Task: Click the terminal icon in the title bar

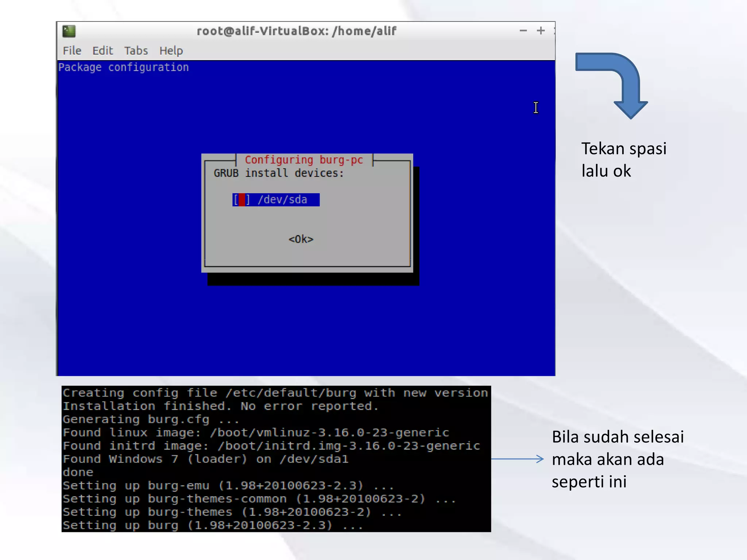Action: [x=69, y=31]
